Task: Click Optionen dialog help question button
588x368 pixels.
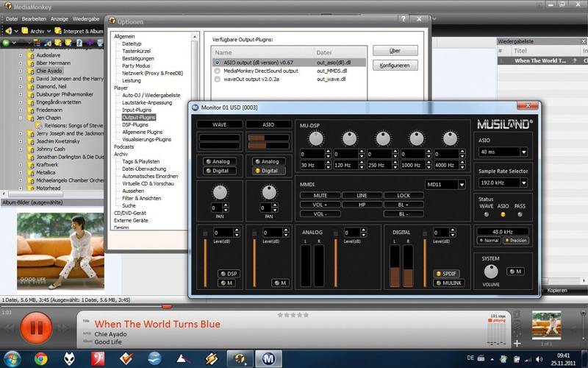Action: click(403, 19)
